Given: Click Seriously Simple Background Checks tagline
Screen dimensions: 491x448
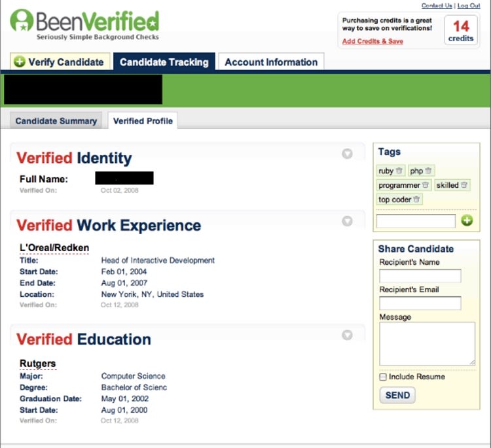Looking at the screenshot, I should tap(98, 37).
